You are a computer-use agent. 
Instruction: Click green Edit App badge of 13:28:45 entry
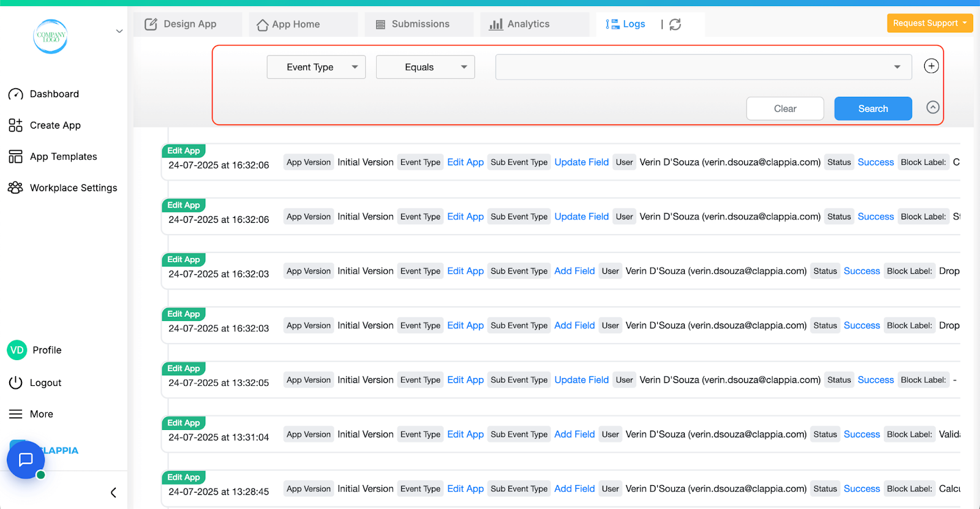coord(183,477)
